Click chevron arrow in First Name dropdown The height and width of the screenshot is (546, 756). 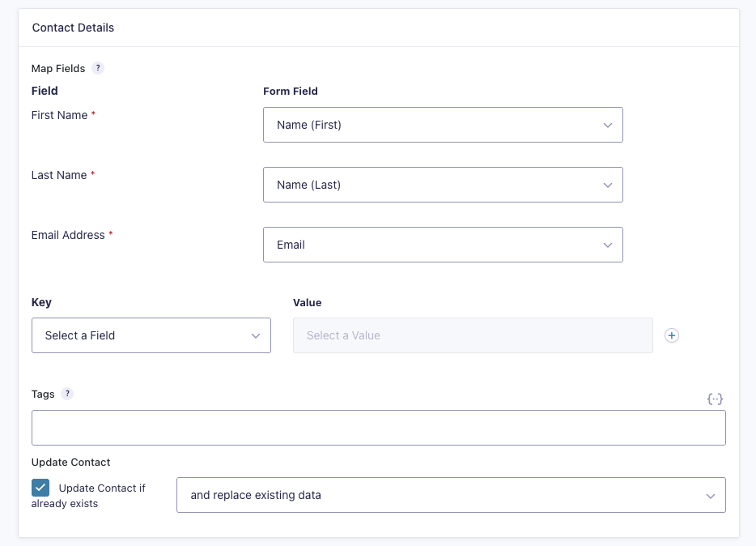click(x=608, y=125)
